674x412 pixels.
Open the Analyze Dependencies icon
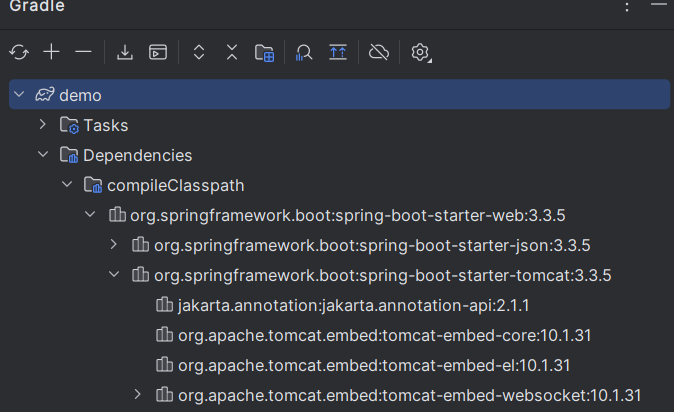[x=303, y=53]
